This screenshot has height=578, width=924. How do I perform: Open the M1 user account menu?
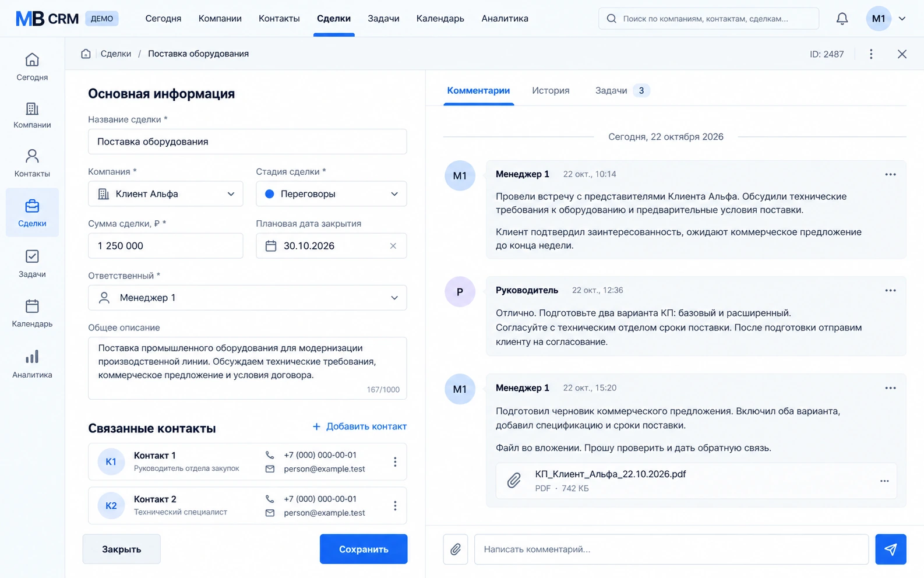[886, 19]
